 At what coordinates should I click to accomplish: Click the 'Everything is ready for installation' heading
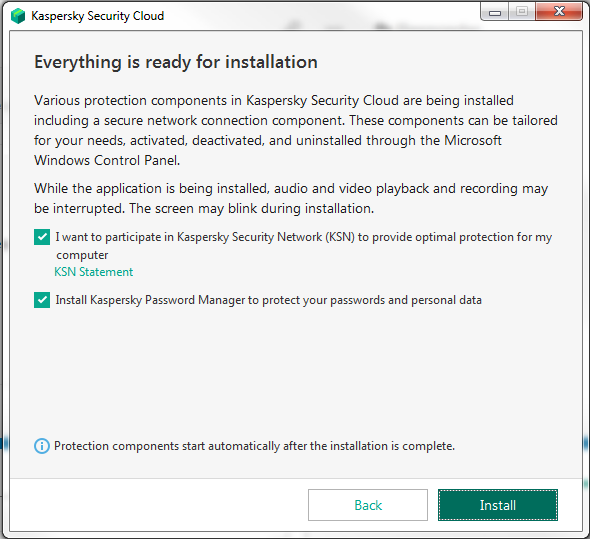[x=176, y=62]
